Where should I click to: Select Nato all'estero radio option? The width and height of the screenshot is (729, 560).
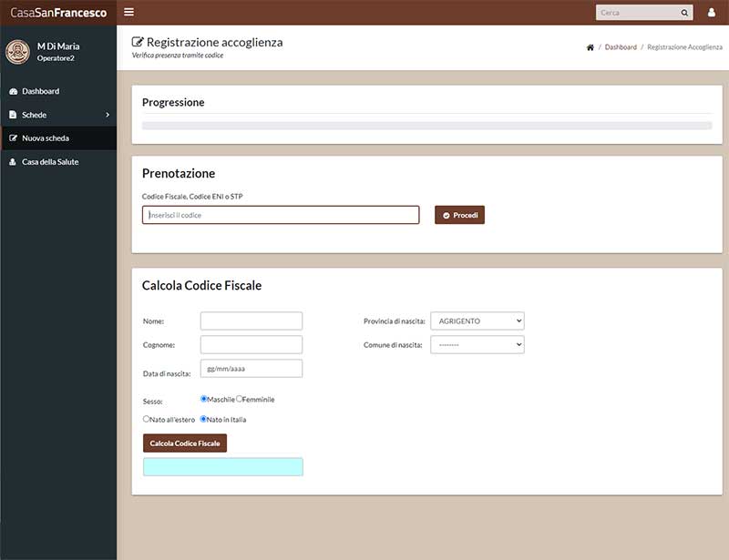[146, 419]
